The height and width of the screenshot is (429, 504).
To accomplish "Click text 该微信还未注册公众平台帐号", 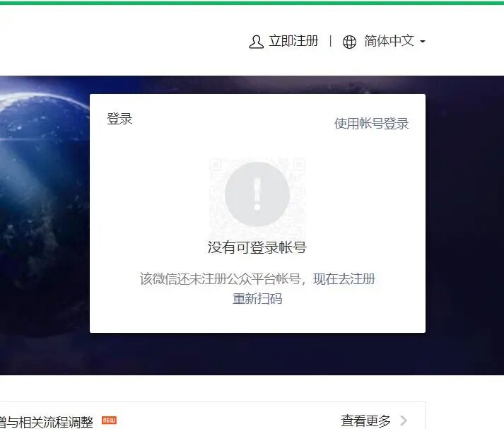I will [x=220, y=278].
